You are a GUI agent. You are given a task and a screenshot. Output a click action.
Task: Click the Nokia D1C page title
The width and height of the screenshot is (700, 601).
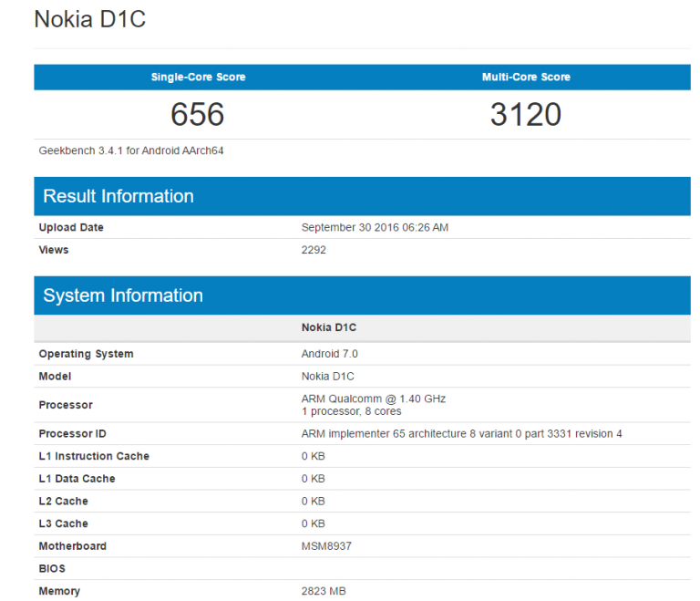pyautogui.click(x=89, y=19)
